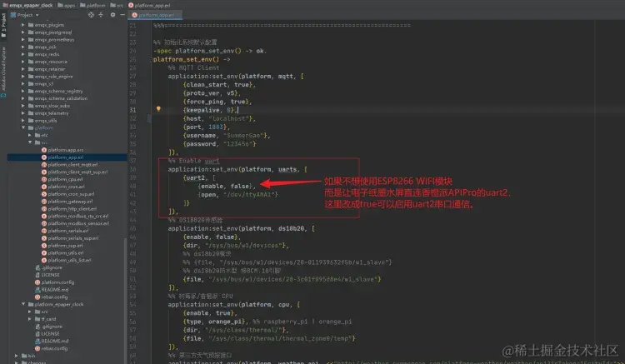Hide the Project panel with minus icon
The image size is (625, 364).
tap(122, 15)
